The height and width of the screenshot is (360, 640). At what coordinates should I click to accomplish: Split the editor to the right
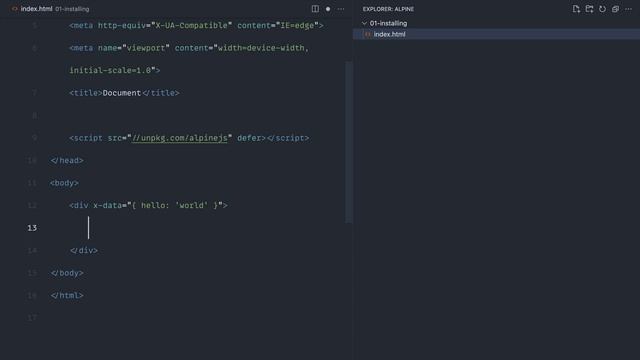pyautogui.click(x=315, y=9)
